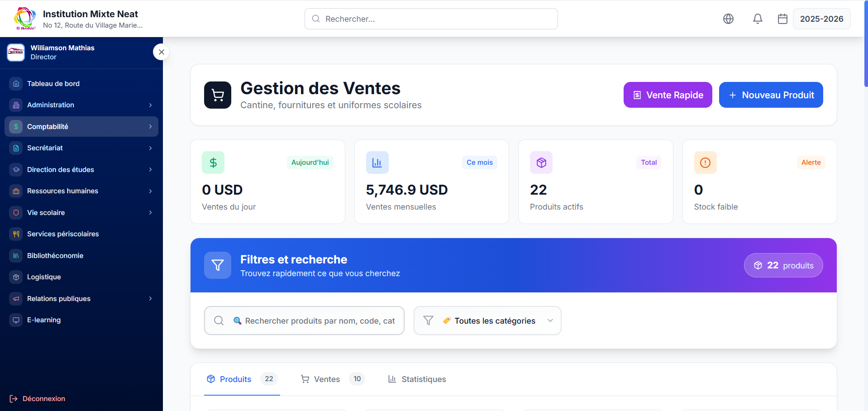Image resolution: width=868 pixels, height=411 pixels.
Task: Click the Déconnexion link
Action: tap(43, 398)
